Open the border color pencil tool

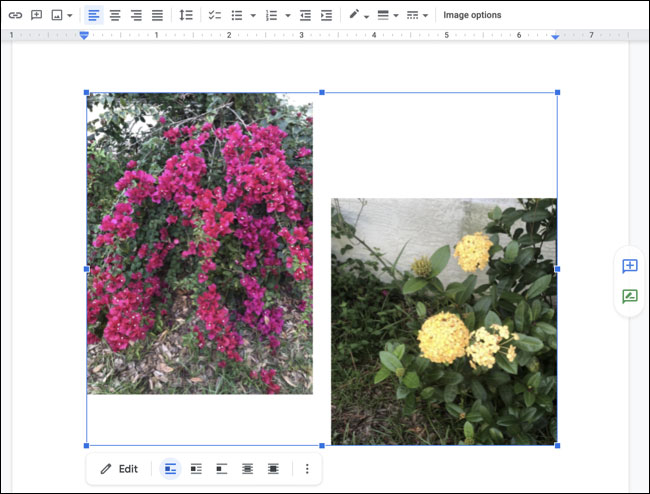354,15
